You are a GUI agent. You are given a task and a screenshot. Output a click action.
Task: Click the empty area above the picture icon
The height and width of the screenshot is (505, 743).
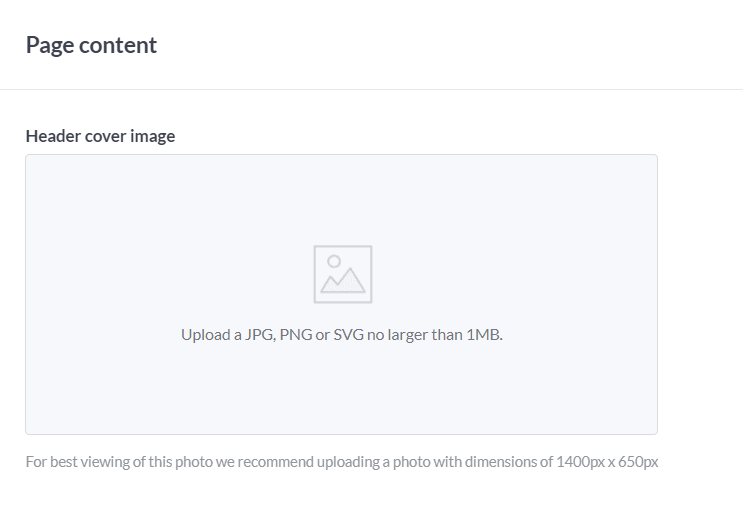(342, 200)
